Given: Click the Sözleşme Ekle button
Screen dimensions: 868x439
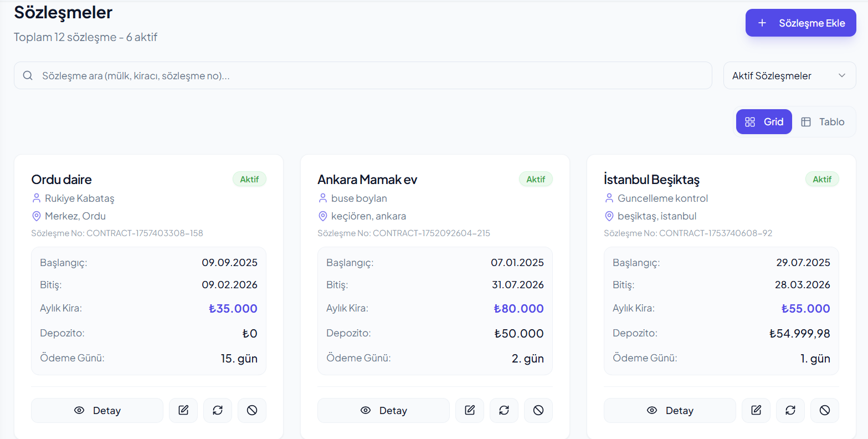Looking at the screenshot, I should point(800,23).
